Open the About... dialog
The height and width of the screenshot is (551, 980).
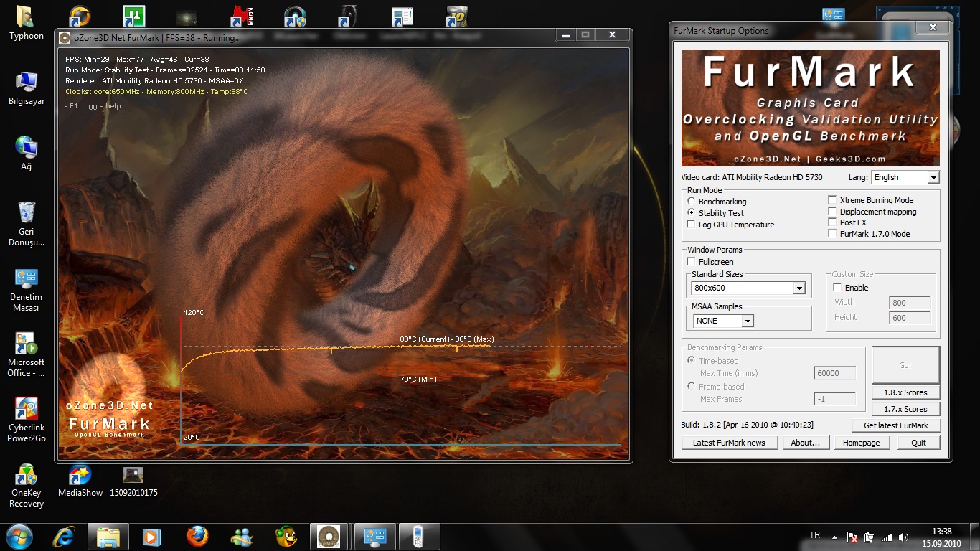(806, 443)
